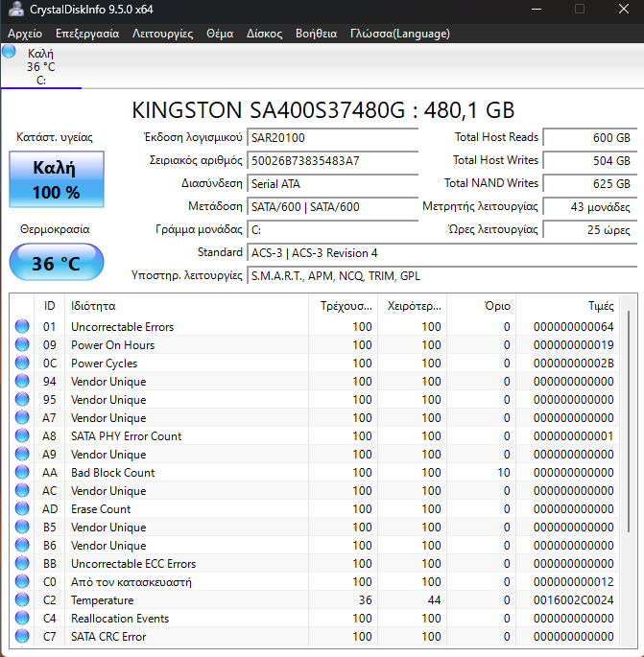644x657 pixels.
Task: Click the 36 °C temperature button
Action: tap(57, 263)
